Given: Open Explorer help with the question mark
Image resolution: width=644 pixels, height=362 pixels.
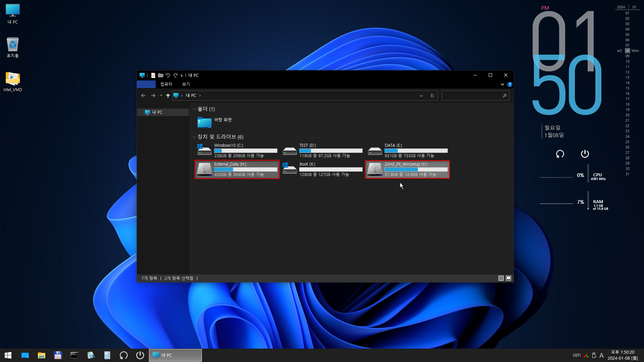Looking at the screenshot, I should click(x=509, y=84).
